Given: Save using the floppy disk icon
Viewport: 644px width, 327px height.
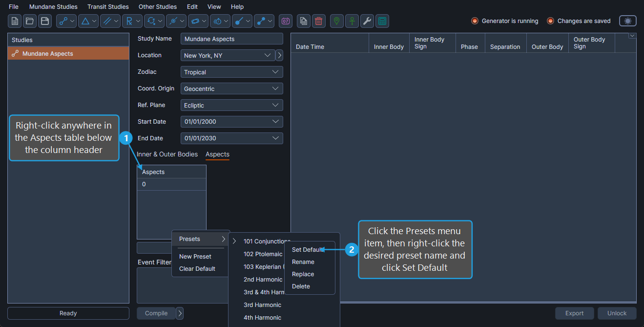Looking at the screenshot, I should point(45,21).
